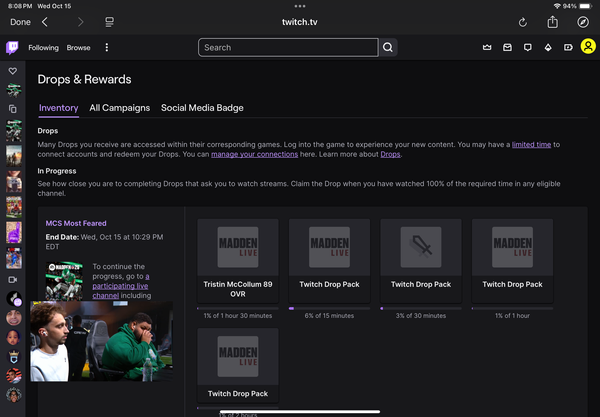Viewport: 600px width, 417px height.
Task: Switch to All Campaigns tab
Action: point(119,108)
